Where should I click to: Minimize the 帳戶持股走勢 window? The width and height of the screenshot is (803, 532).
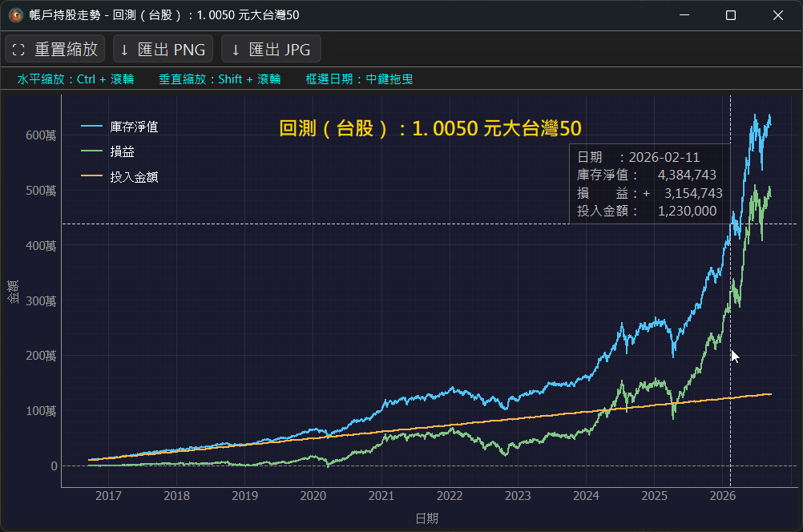[x=684, y=15]
